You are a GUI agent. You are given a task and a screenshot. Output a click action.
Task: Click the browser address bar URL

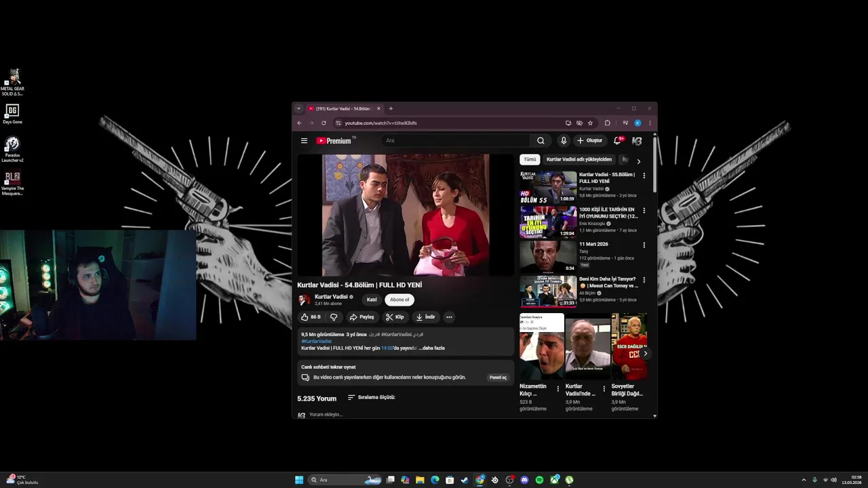[380, 123]
